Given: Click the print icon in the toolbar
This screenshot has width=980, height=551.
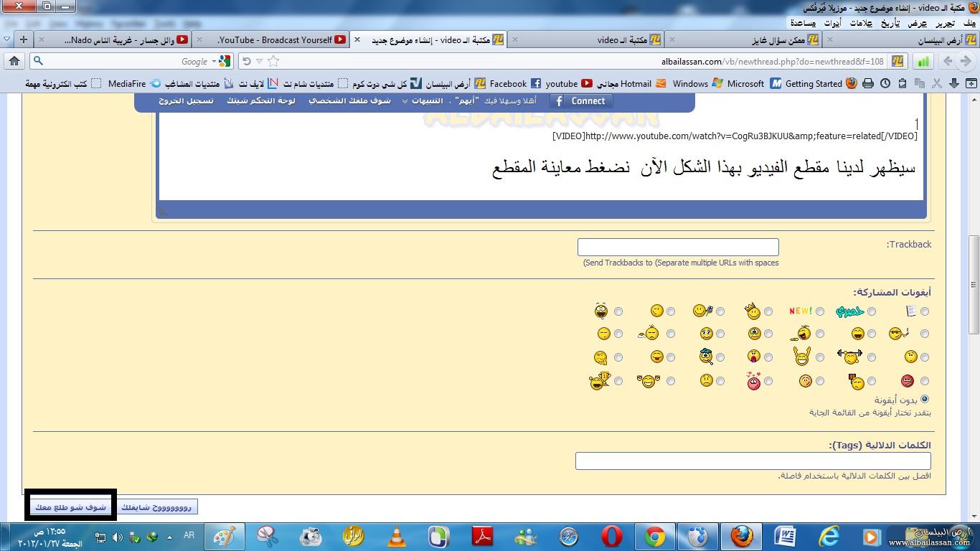Looking at the screenshot, I should click(x=868, y=84).
